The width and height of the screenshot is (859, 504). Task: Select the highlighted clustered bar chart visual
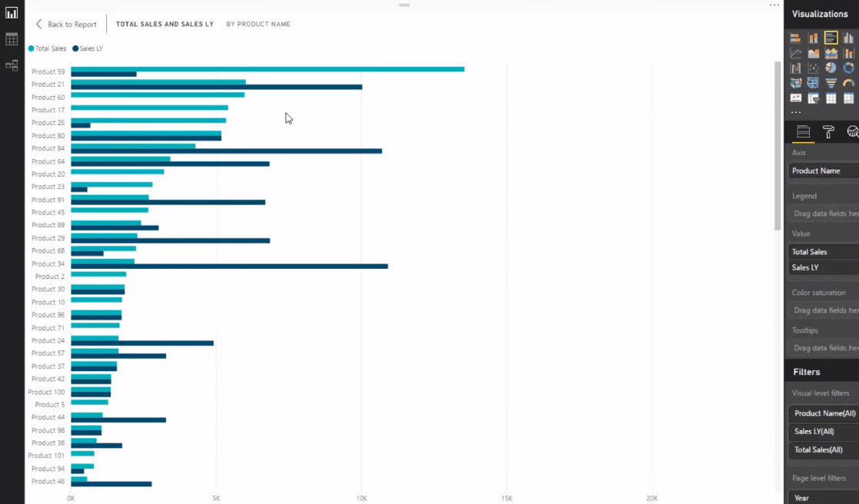(x=831, y=38)
